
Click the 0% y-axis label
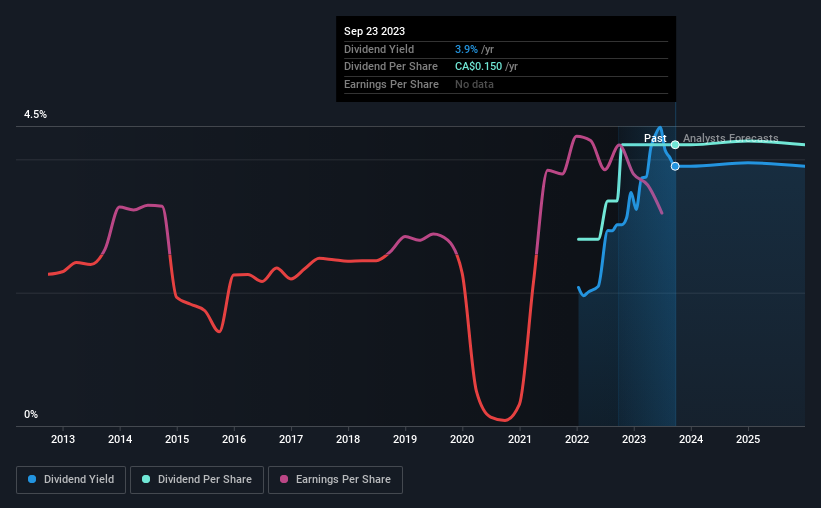click(31, 414)
